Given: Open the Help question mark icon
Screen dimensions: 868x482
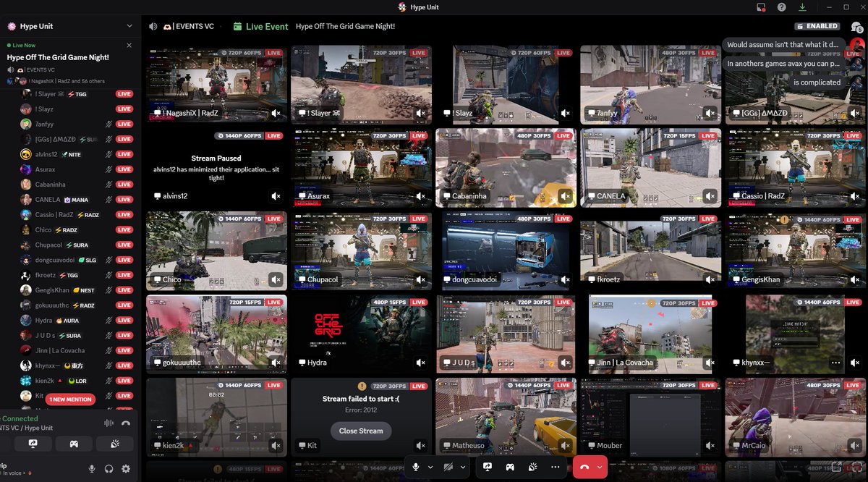Looking at the screenshot, I should 782,7.
